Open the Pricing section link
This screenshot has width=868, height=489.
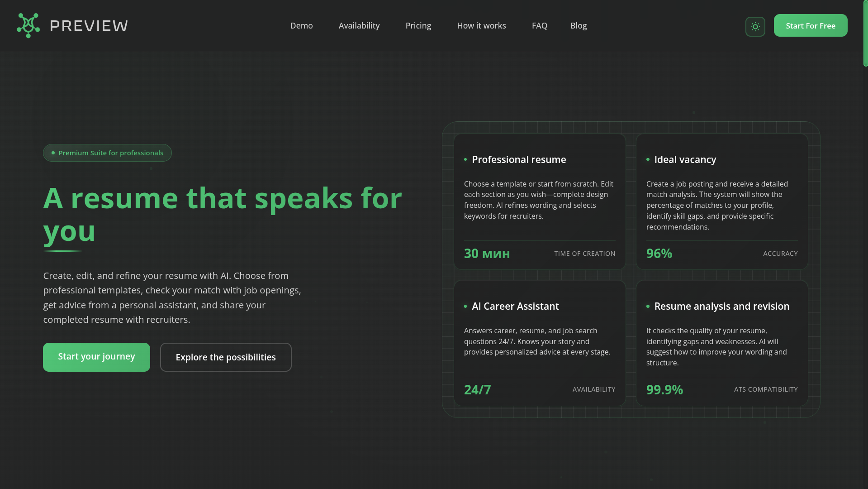(418, 26)
